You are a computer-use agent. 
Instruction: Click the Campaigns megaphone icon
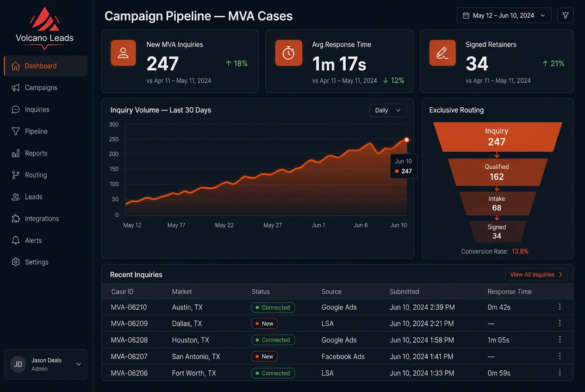pyautogui.click(x=16, y=87)
